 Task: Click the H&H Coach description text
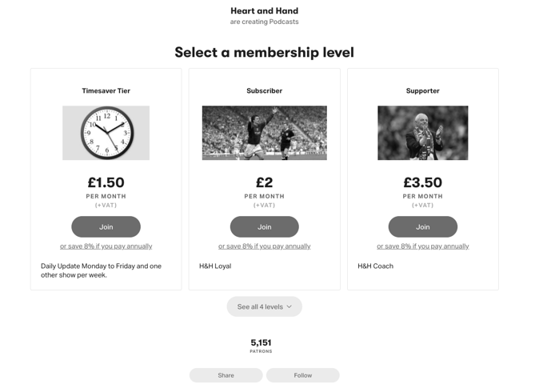375,266
